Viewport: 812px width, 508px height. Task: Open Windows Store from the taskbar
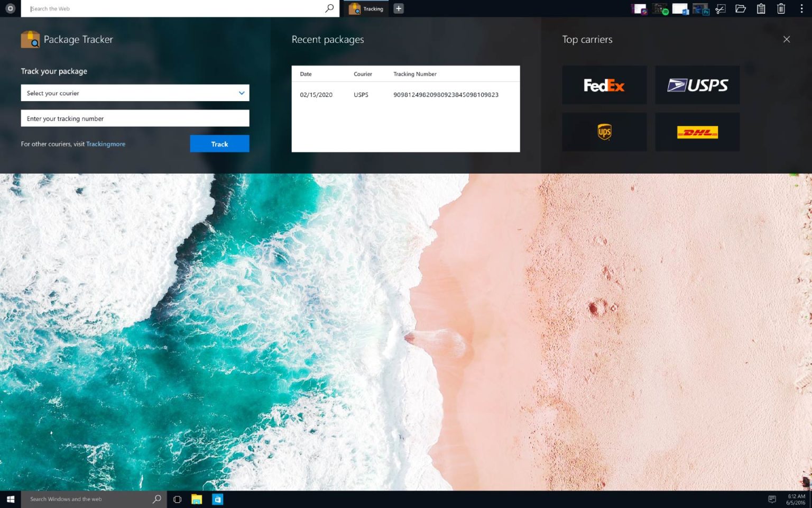click(217, 499)
